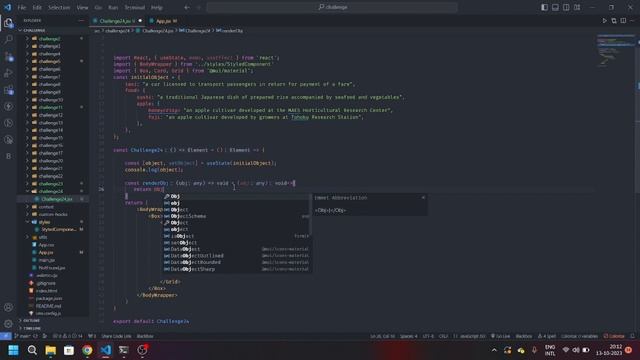Viewport: 640px width, 360px height.
Task: Open the Blackbox B icon in activity bar
Action: (9, 156)
